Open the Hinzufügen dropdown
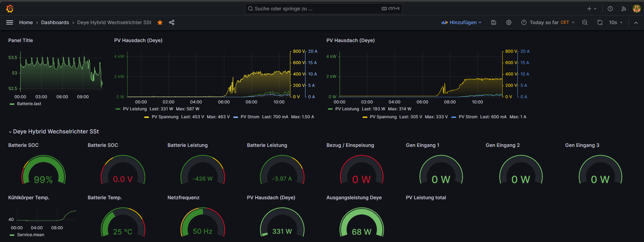Image resolution: width=644 pixels, height=242 pixels. coord(462,22)
